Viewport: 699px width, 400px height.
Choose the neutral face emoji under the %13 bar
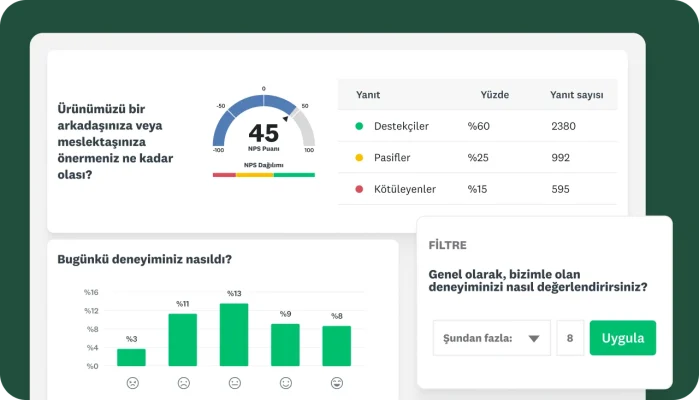point(234,383)
